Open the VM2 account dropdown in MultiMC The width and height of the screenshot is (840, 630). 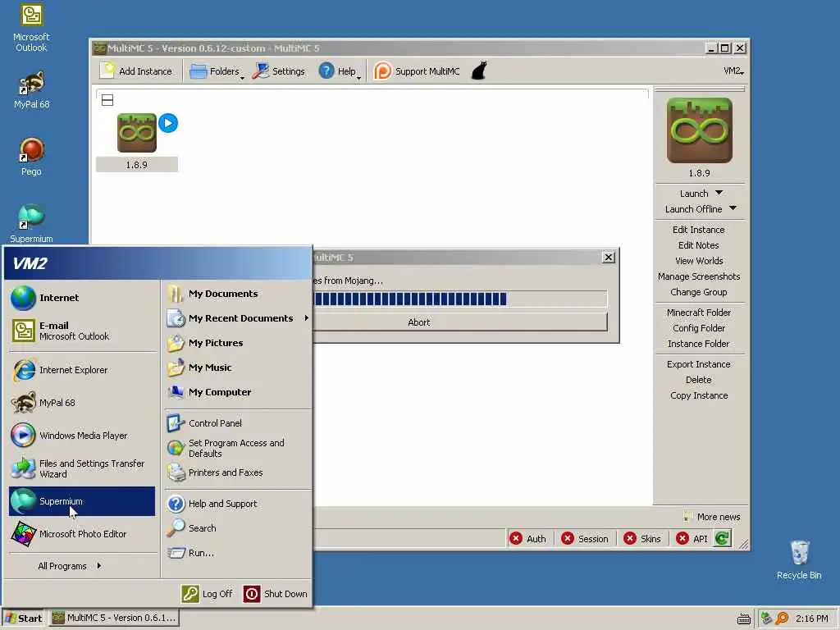click(x=733, y=71)
